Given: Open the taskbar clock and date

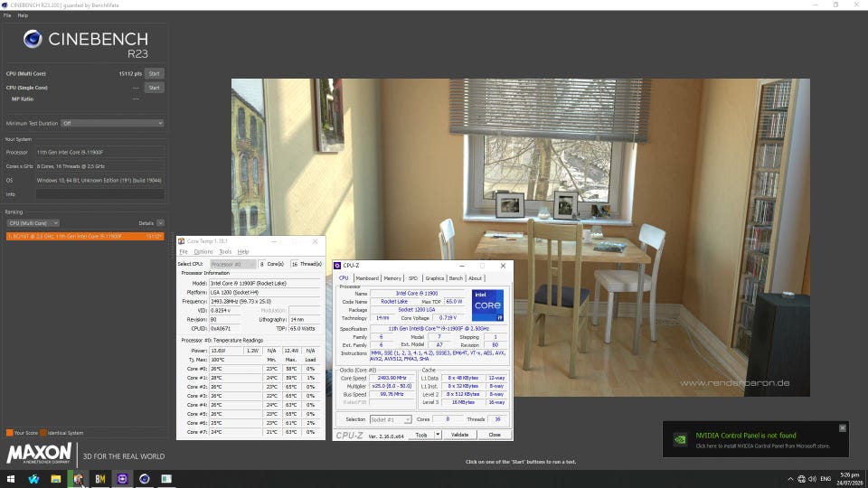Looking at the screenshot, I should (850, 479).
